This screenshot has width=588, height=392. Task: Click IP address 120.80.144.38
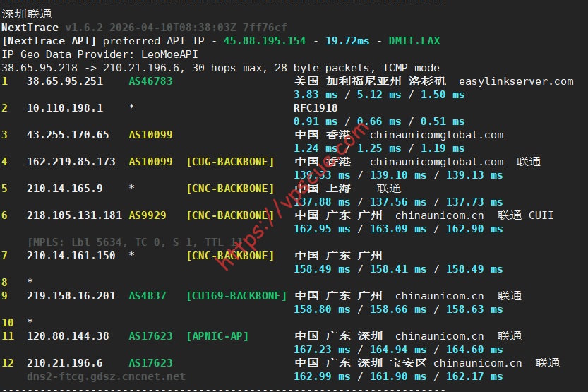pyautogui.click(x=68, y=336)
